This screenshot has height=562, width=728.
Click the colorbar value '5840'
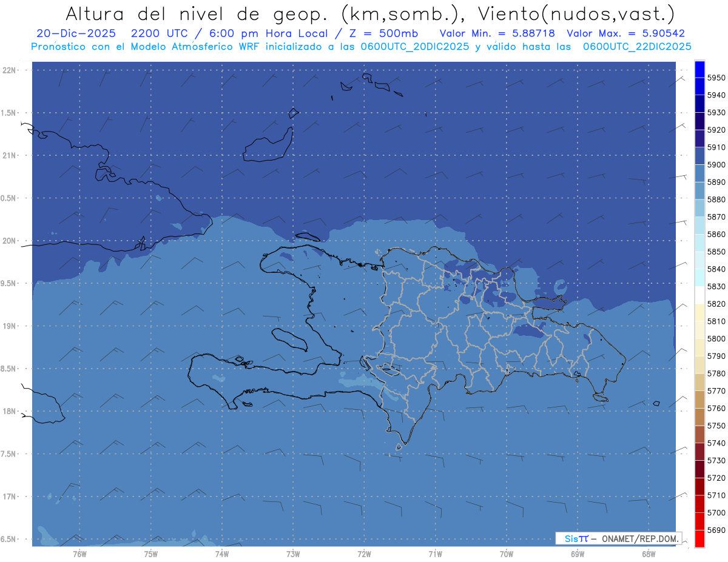tap(716, 269)
